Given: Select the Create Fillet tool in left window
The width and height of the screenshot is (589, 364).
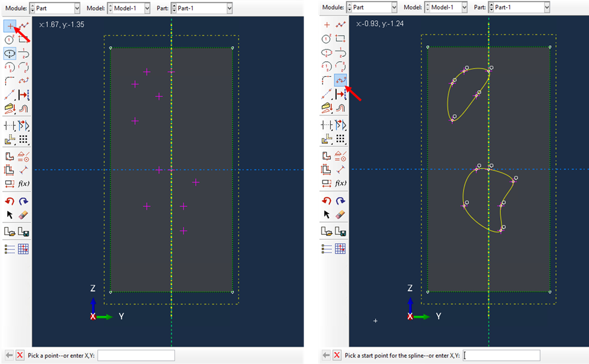Looking at the screenshot, I should [x=10, y=81].
